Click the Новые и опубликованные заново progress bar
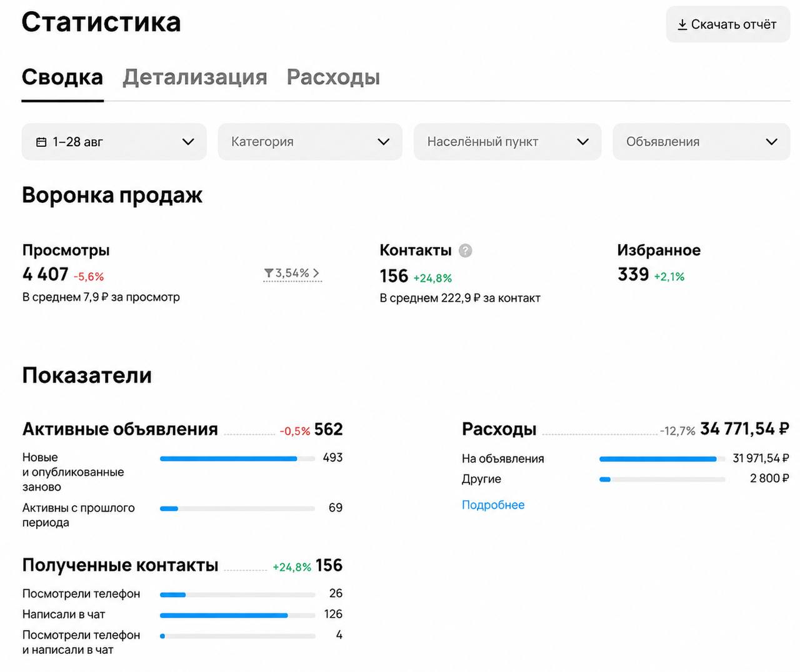This screenshot has width=800, height=672. [237, 459]
